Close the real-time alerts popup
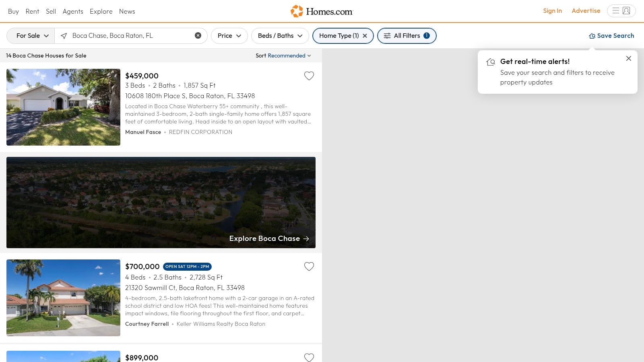Viewport: 644px width, 362px height. pos(629,58)
